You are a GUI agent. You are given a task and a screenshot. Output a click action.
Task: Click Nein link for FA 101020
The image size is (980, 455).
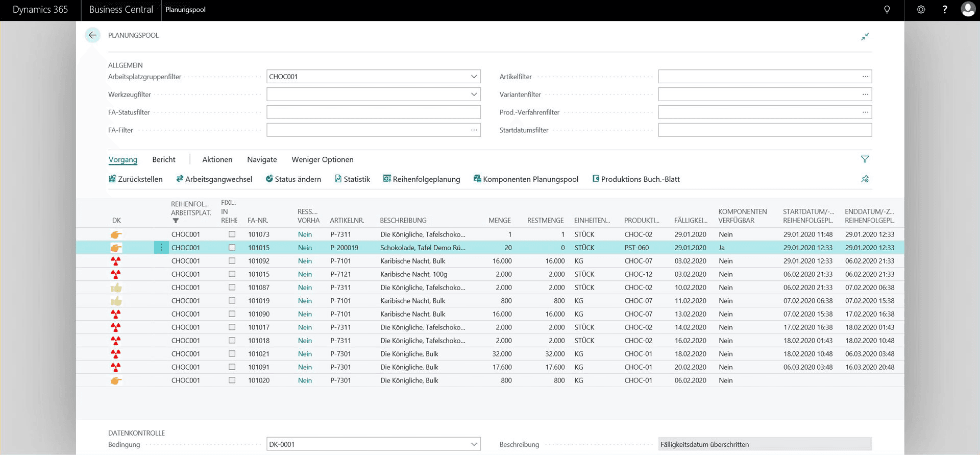pyautogui.click(x=305, y=380)
